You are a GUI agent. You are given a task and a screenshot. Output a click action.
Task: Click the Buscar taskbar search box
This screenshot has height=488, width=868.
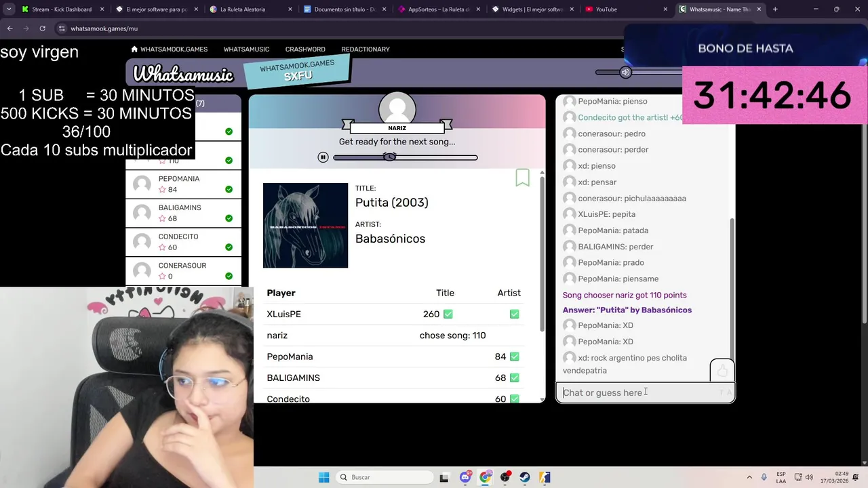point(384,477)
